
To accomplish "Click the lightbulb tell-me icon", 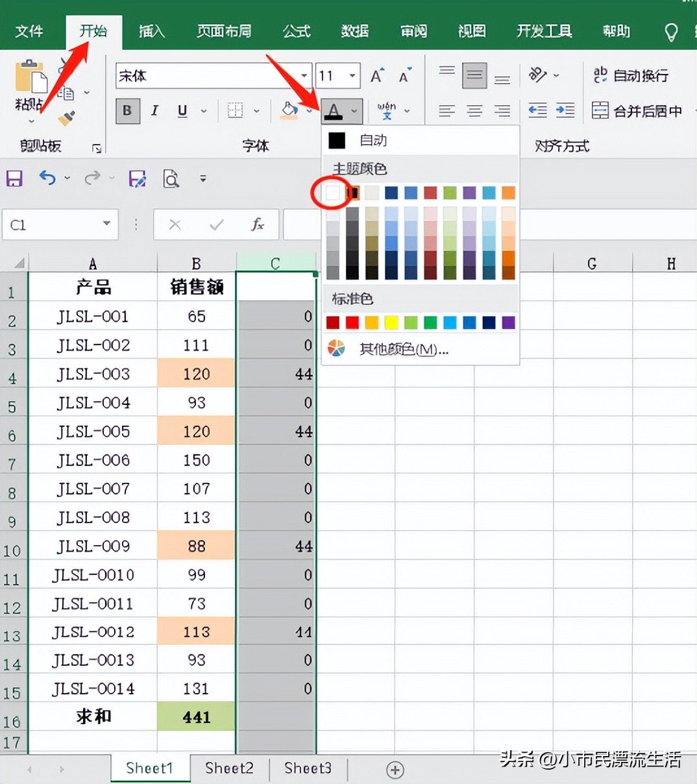I will click(x=671, y=32).
